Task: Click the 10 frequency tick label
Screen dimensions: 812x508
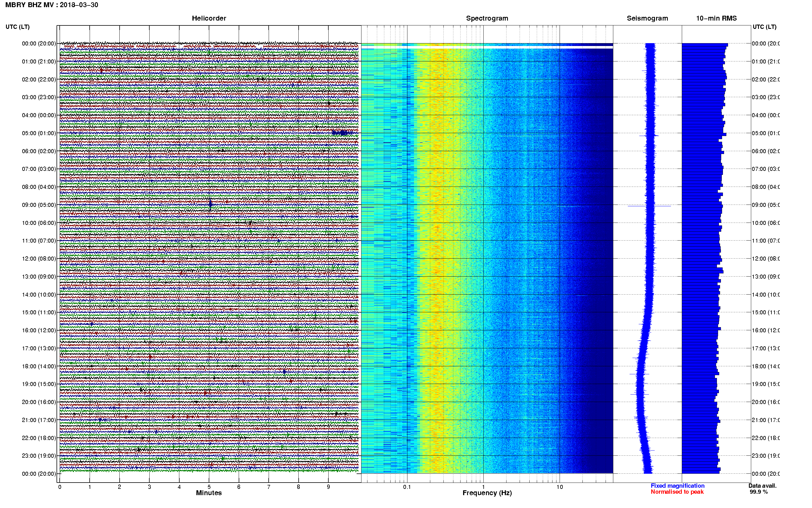Action: click(x=560, y=487)
